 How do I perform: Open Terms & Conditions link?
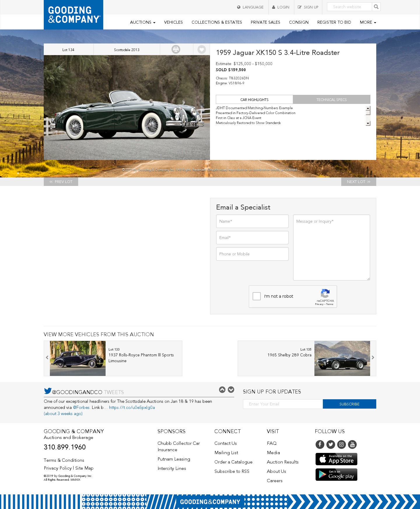click(x=64, y=460)
